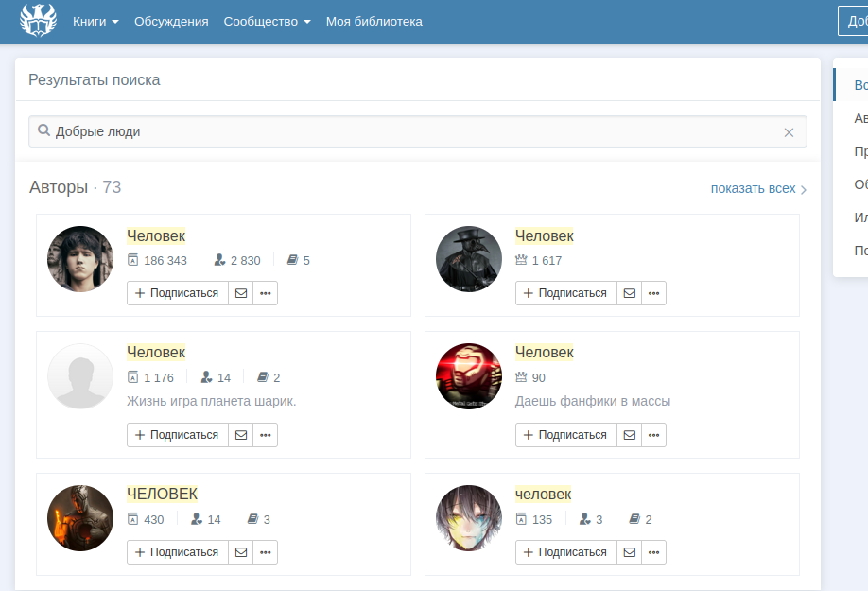Click books icon next to 5 works
The width and height of the screenshot is (868, 591).
pyautogui.click(x=292, y=260)
